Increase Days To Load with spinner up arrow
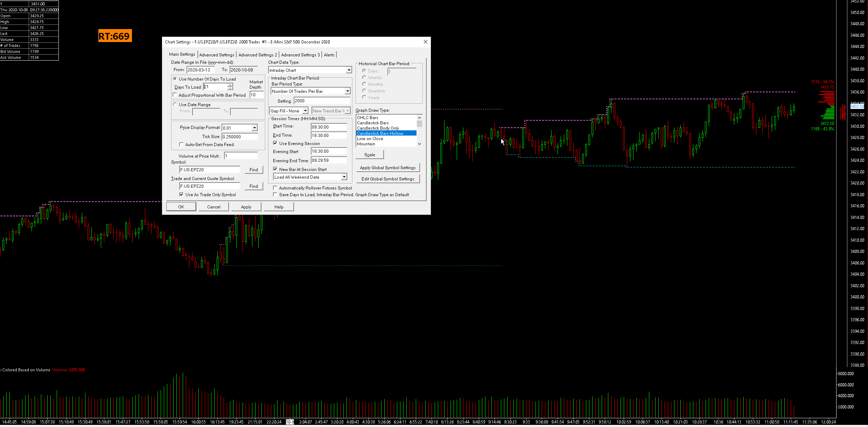Screen dimensions: 868x427 (x=230, y=85)
